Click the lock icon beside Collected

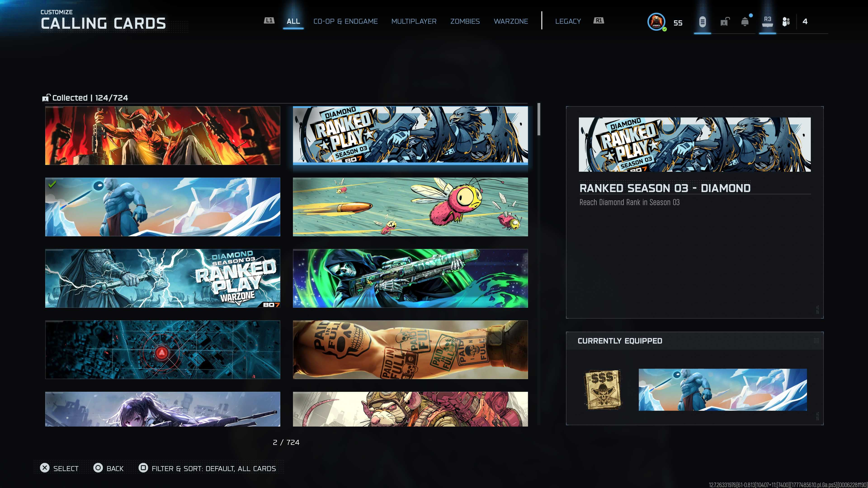[46, 98]
